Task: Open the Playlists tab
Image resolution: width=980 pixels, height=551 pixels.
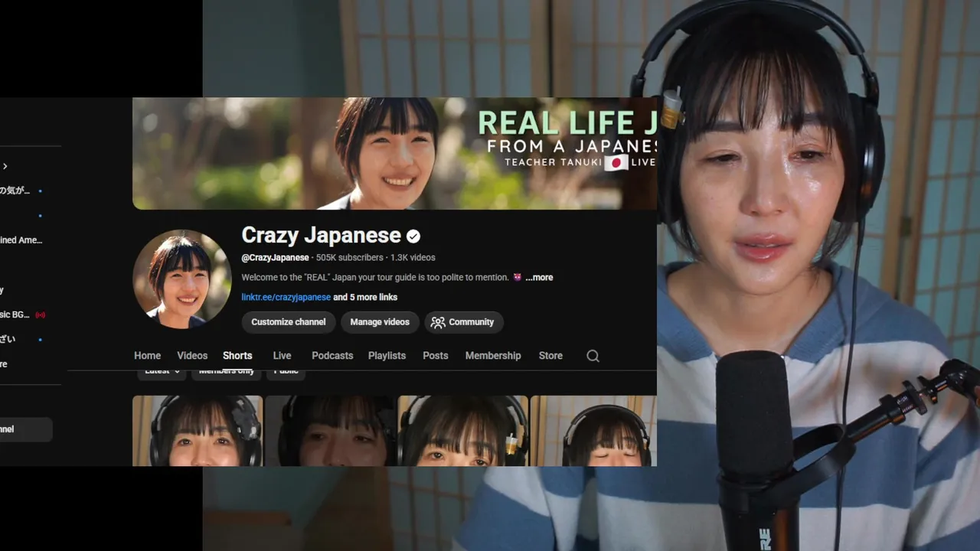Action: (x=387, y=356)
